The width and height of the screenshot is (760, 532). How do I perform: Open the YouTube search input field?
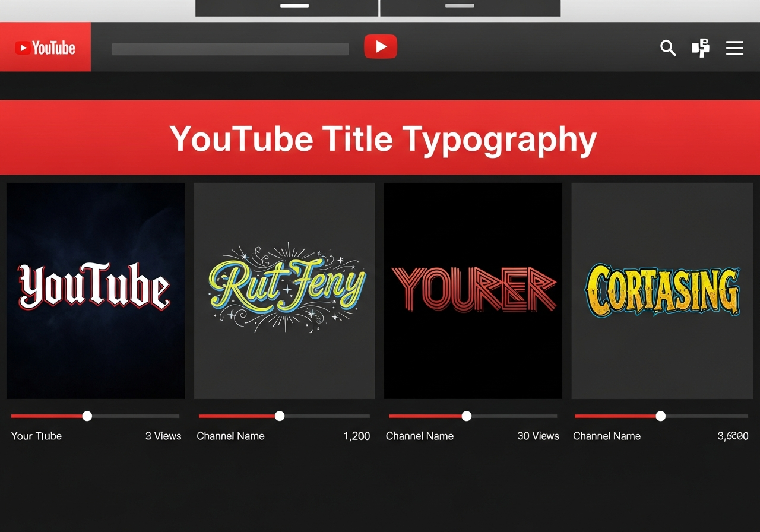(230, 49)
